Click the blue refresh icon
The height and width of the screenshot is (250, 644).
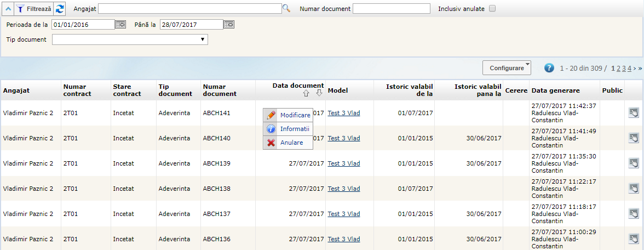[x=60, y=9]
